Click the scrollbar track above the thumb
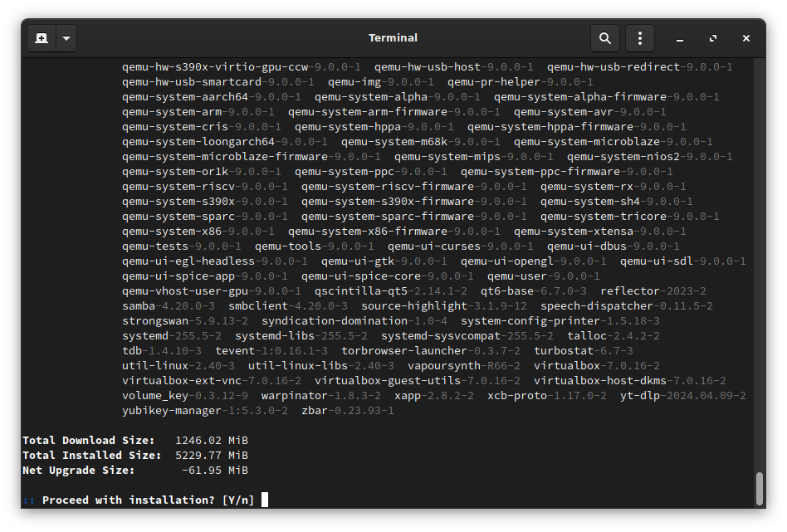 pyautogui.click(x=759, y=249)
